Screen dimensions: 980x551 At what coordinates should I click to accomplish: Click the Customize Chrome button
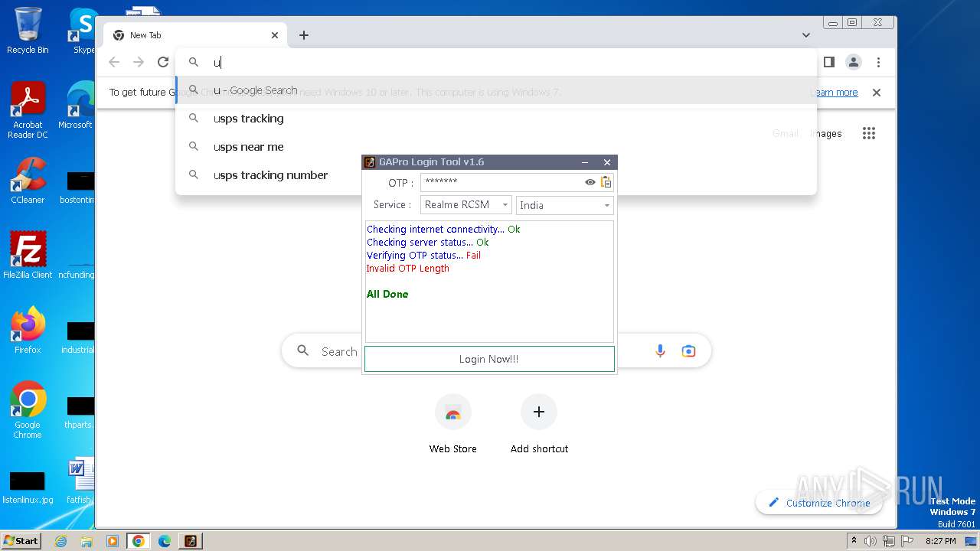pos(819,503)
